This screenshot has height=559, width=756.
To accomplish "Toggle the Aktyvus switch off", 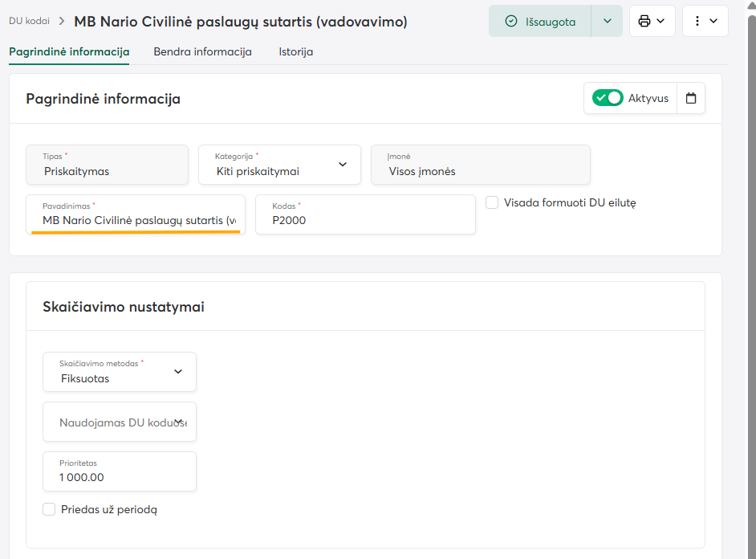I will (x=608, y=98).
